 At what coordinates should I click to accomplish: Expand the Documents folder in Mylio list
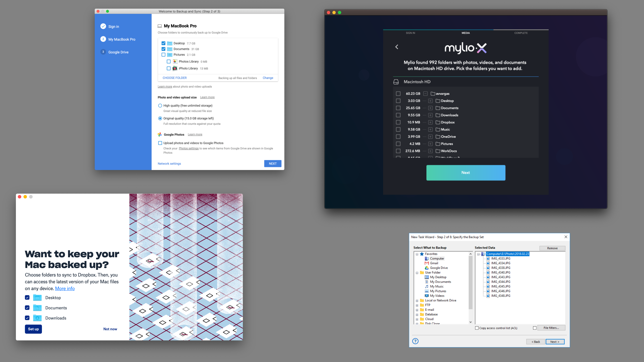(x=430, y=108)
